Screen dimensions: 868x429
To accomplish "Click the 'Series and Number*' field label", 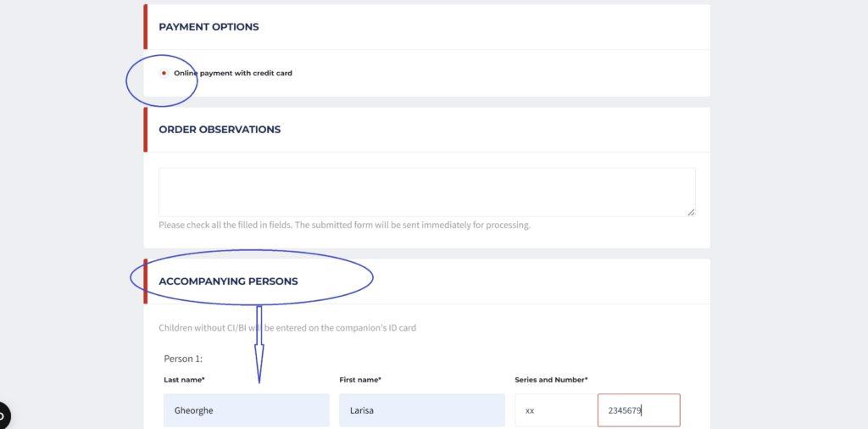I will (551, 380).
